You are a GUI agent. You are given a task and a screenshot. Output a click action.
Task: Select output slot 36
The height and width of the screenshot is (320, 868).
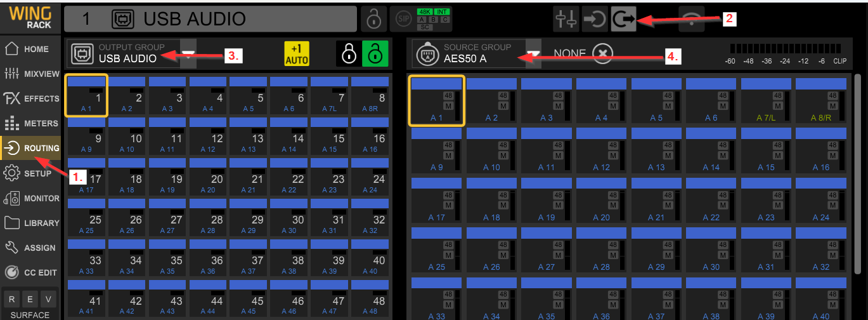point(208,258)
